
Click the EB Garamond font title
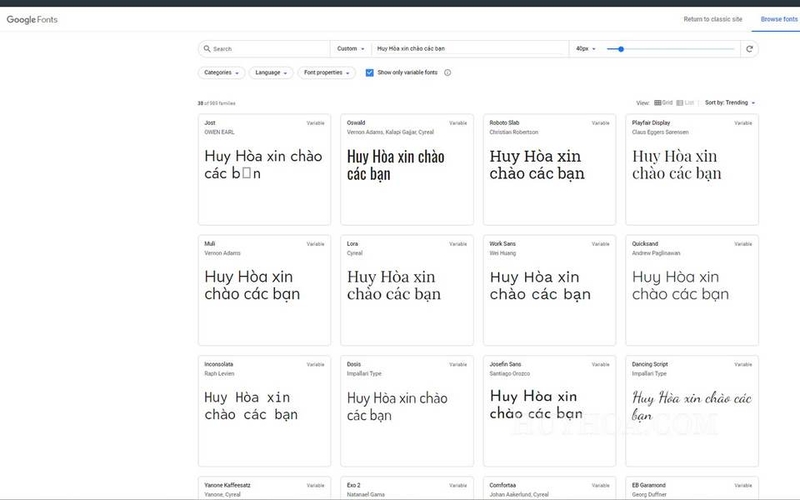pos(648,485)
